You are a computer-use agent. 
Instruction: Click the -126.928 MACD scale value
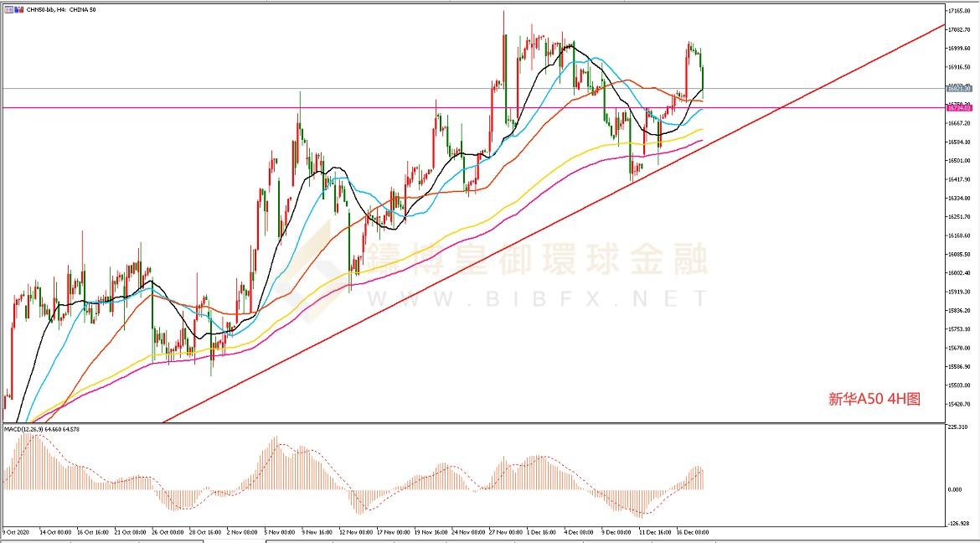tap(958, 525)
